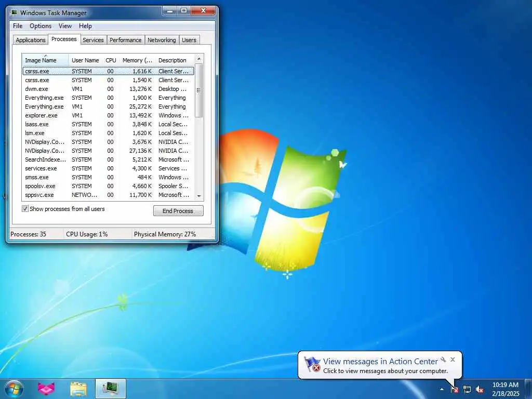532x399 pixels.
Task: Select the lsass.exe process
Action: coord(108,124)
